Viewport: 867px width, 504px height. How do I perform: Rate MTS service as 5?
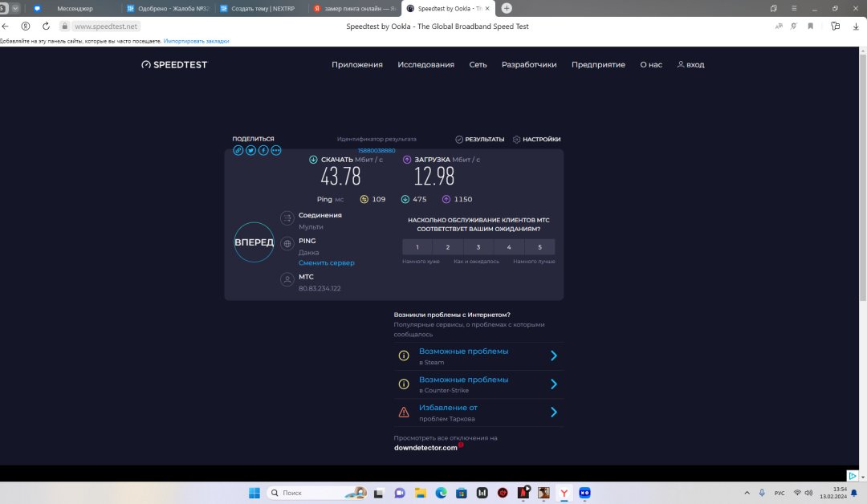pyautogui.click(x=539, y=247)
